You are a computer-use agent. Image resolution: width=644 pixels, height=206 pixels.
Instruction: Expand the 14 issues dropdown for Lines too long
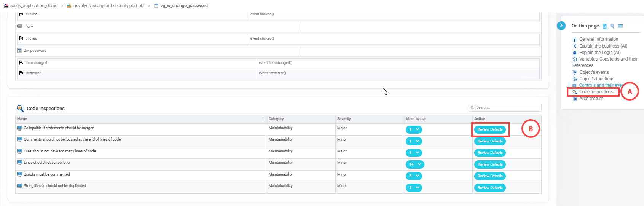click(x=415, y=164)
